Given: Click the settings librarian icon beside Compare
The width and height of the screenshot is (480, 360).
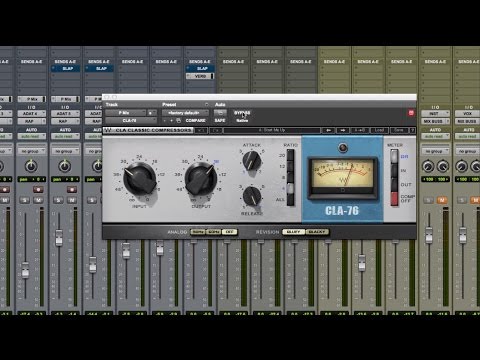Looking at the screenshot, I should pos(179,120).
